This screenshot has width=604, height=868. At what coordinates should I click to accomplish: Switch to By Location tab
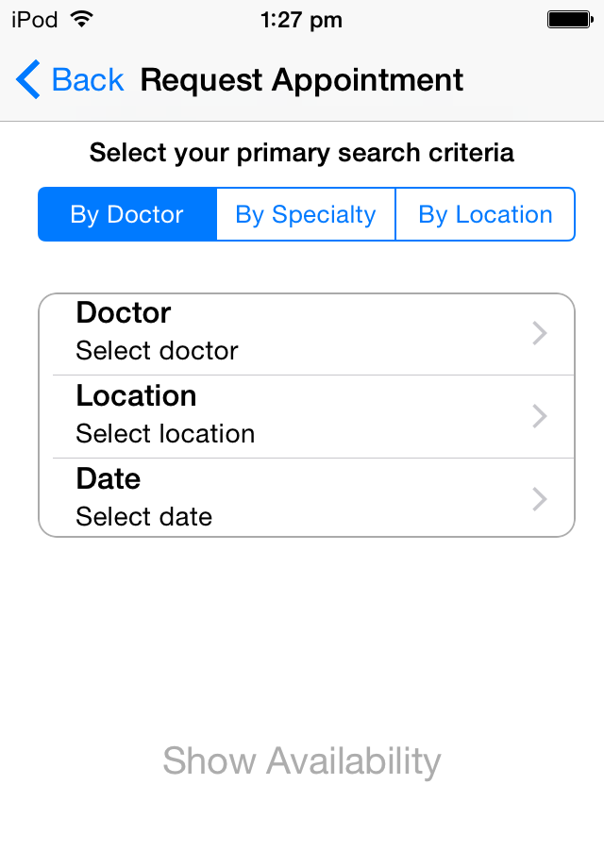(485, 215)
